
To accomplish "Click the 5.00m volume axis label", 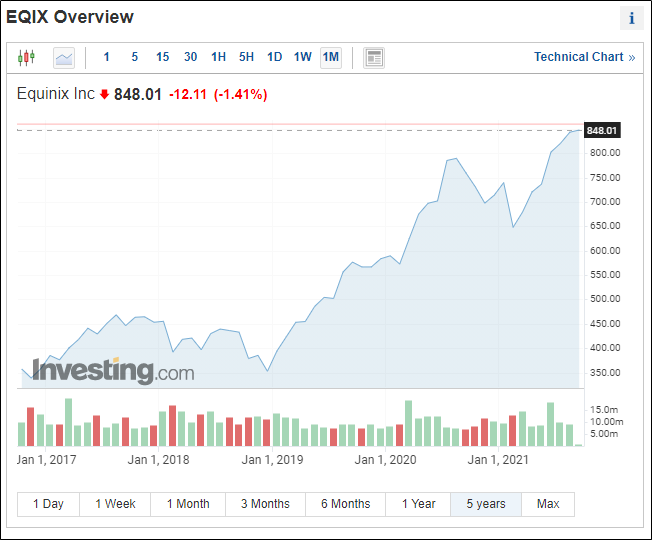I will tap(604, 434).
